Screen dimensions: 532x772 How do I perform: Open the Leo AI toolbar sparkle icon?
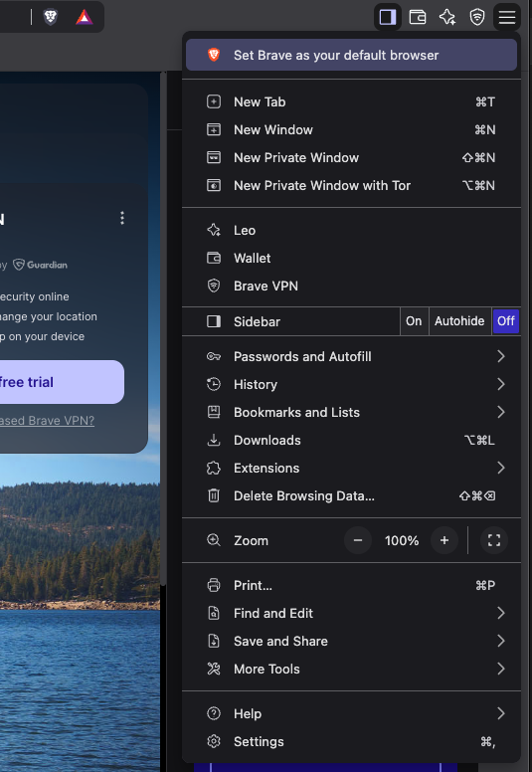(x=447, y=17)
